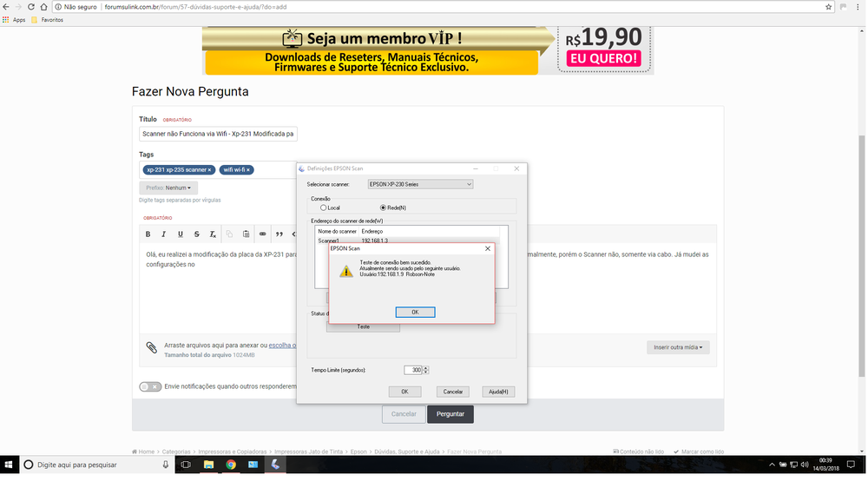Toggle strikethrough formatting in the editor
Image resolution: width=868 pixels, height=488 pixels.
(196, 234)
